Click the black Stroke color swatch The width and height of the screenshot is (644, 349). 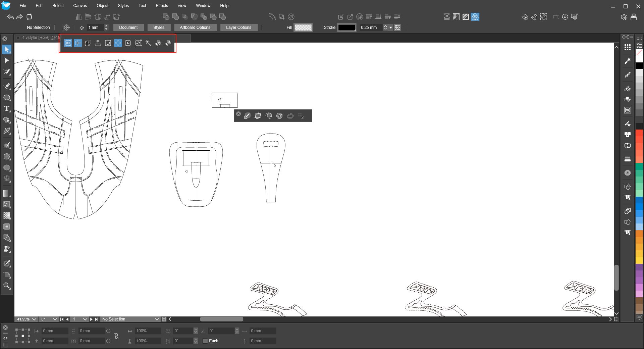346,28
